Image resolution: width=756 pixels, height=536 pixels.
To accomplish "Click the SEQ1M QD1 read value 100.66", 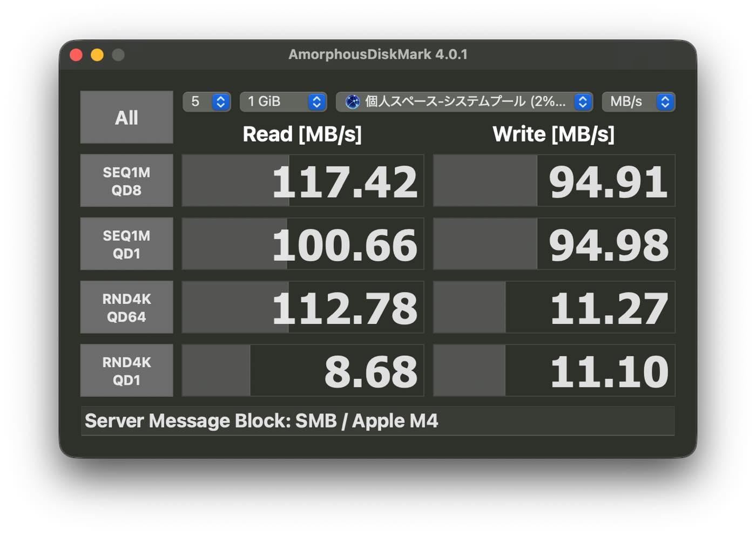I will [x=345, y=245].
